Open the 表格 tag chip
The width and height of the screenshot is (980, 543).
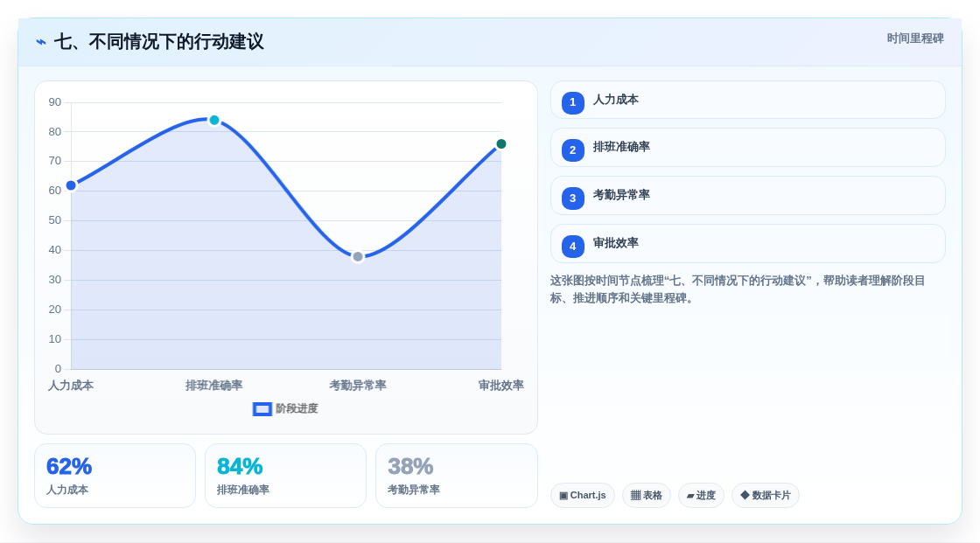pyautogui.click(x=647, y=496)
